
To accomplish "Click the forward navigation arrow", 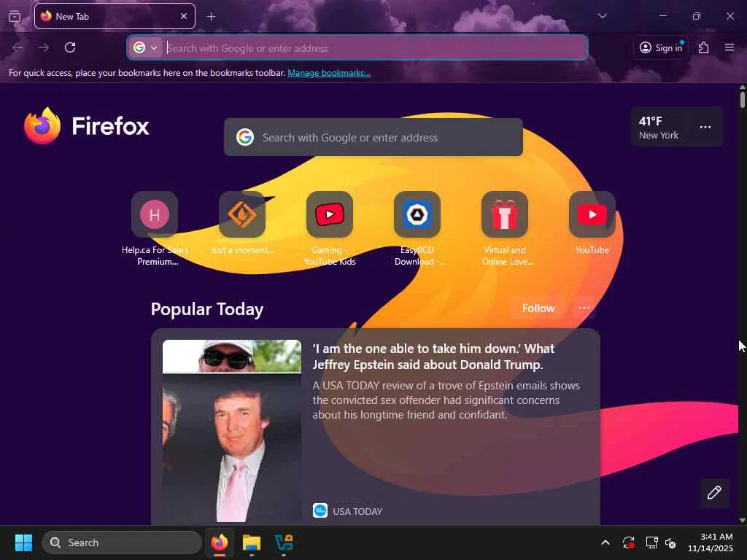I will (x=44, y=47).
